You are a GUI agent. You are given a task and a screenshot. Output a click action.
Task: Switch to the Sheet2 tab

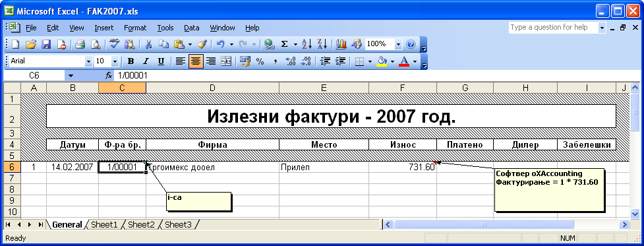(x=141, y=225)
